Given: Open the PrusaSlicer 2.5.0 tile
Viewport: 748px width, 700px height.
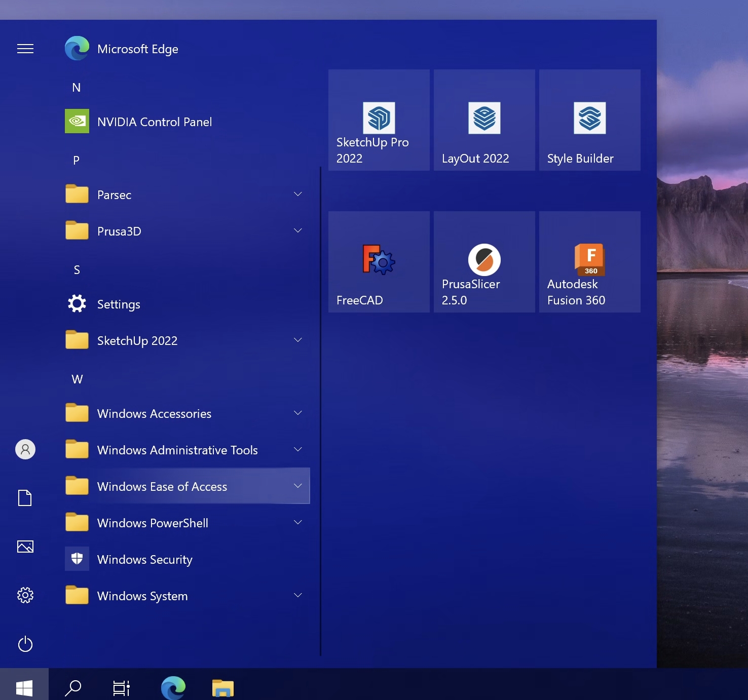Looking at the screenshot, I should (484, 262).
